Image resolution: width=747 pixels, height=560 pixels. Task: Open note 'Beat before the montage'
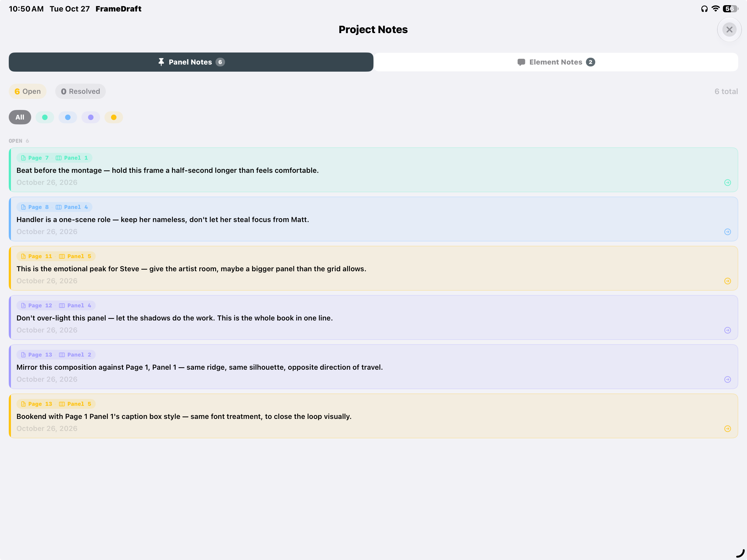[373, 170]
